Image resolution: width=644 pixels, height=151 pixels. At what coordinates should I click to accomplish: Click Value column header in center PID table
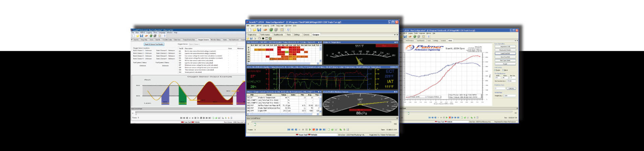pyautogui.click(x=284, y=95)
